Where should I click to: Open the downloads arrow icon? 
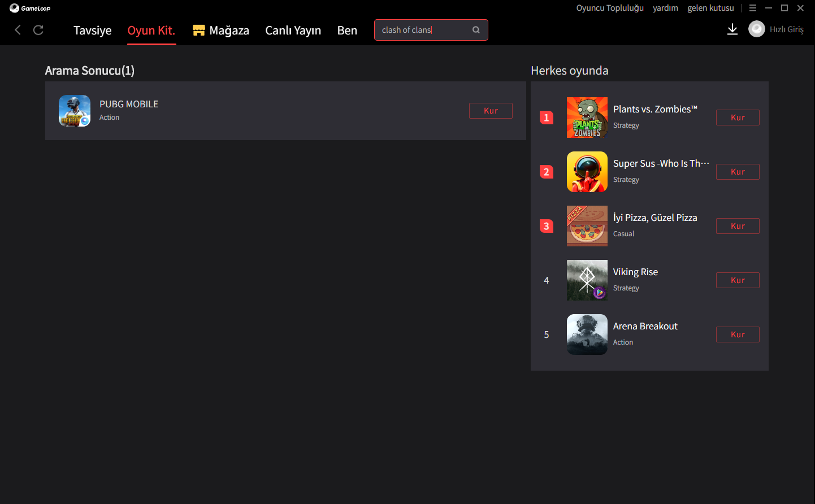tap(732, 29)
